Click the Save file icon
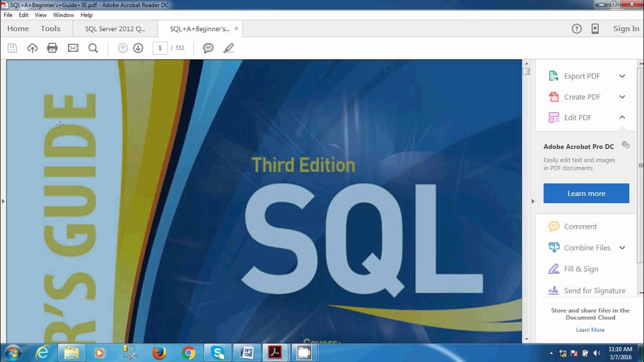This screenshot has height=362, width=644. pyautogui.click(x=13, y=48)
